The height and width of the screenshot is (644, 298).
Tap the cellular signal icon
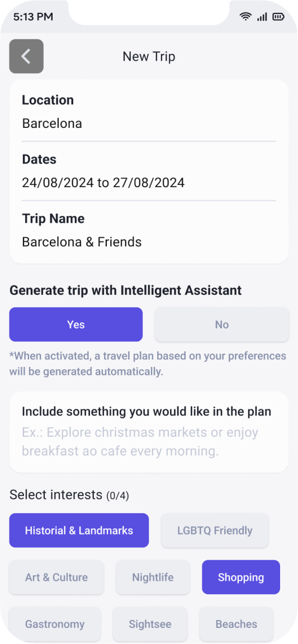pyautogui.click(x=262, y=17)
